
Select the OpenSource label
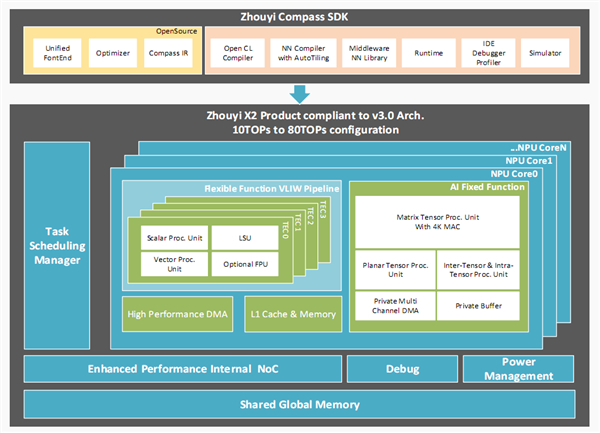[176, 31]
